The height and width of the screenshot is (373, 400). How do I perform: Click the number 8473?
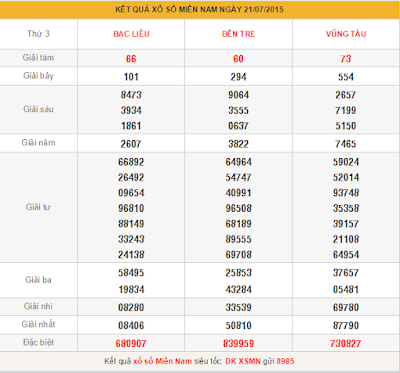tap(131, 95)
